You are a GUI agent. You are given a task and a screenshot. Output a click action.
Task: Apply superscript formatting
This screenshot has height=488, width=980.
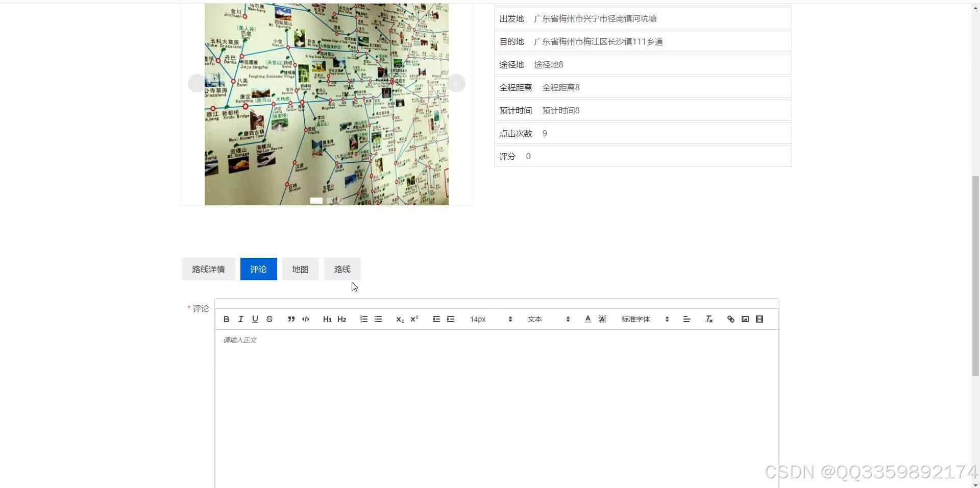pyautogui.click(x=414, y=319)
